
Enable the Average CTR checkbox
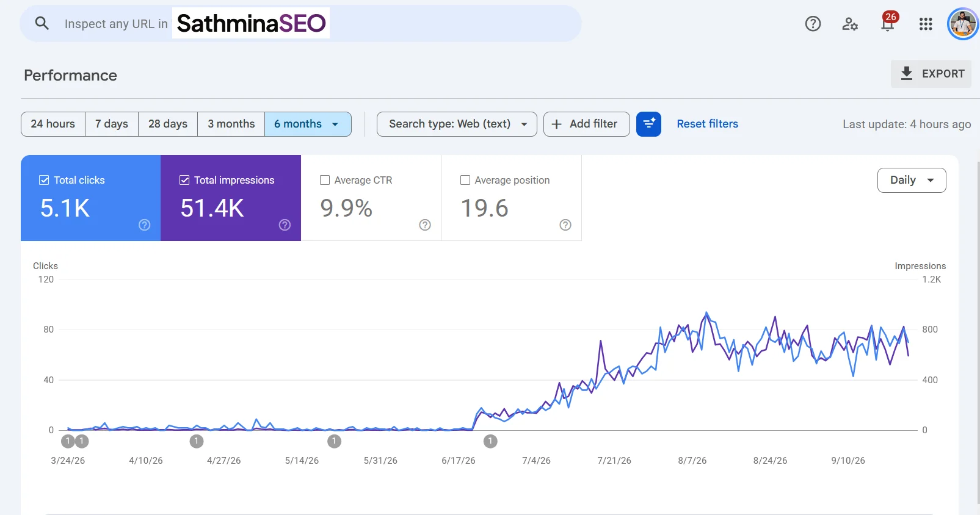tap(325, 180)
